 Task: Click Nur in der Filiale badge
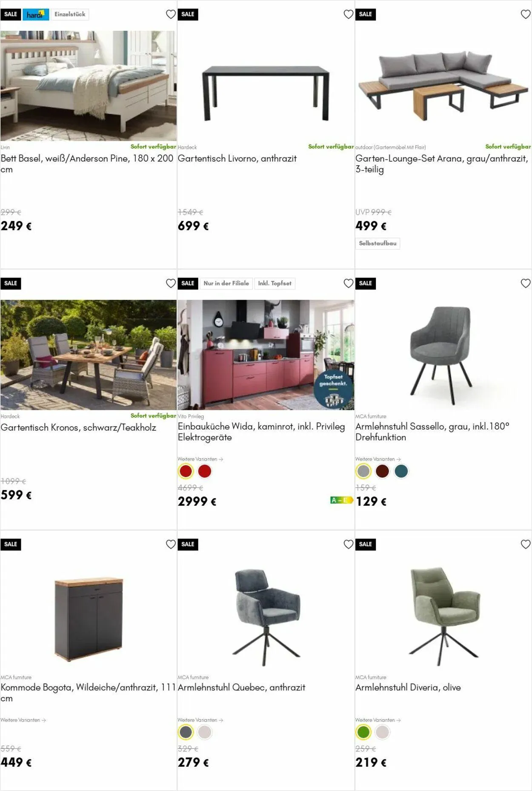(x=226, y=284)
